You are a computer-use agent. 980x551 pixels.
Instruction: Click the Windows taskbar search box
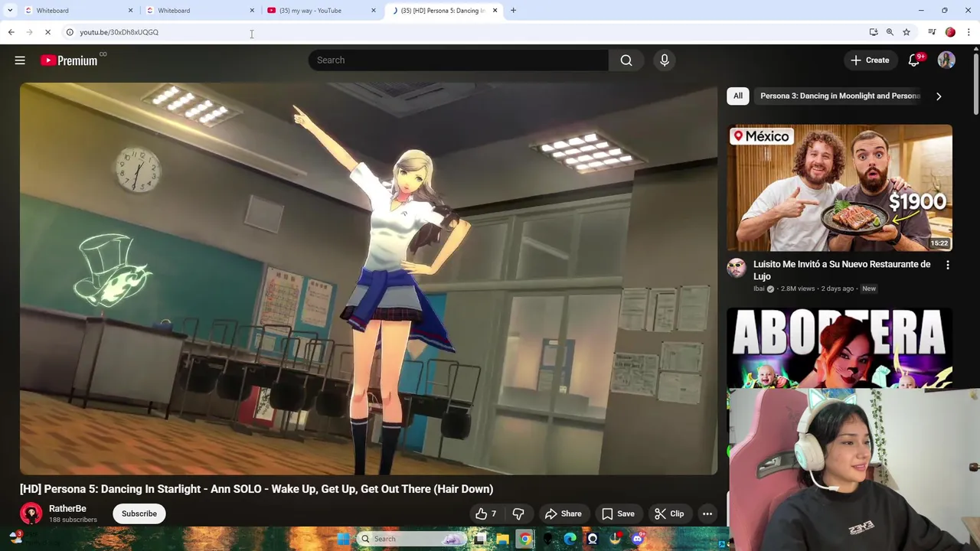(412, 539)
